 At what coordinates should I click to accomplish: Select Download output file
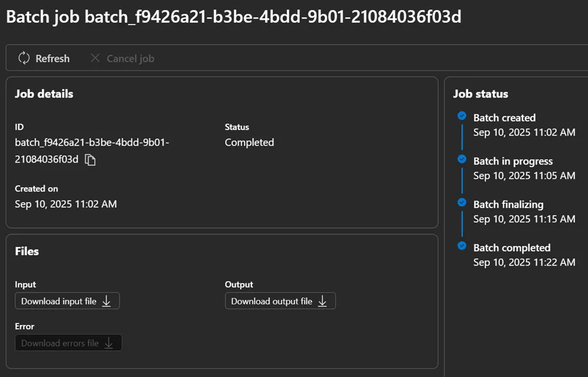click(x=280, y=300)
